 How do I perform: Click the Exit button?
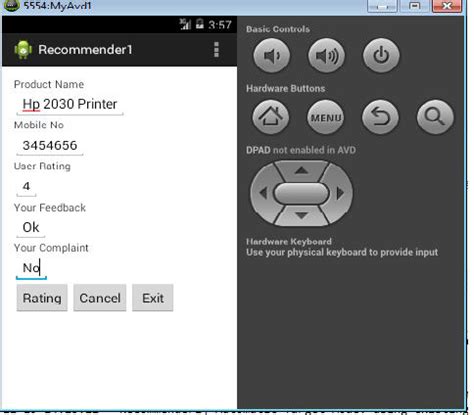coord(153,298)
